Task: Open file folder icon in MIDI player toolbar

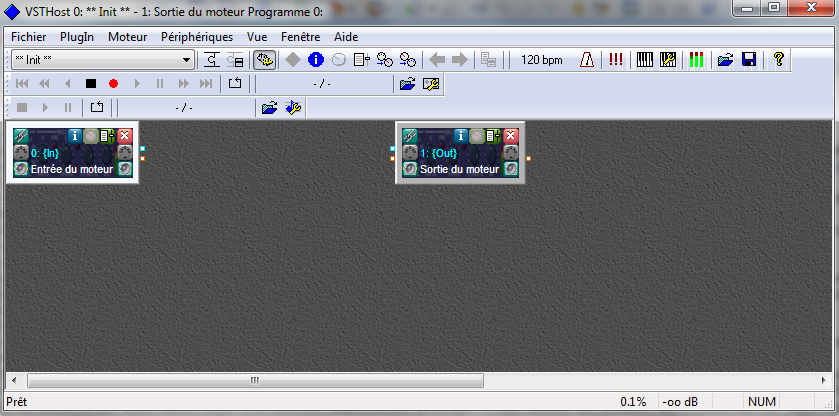Action: [x=408, y=84]
